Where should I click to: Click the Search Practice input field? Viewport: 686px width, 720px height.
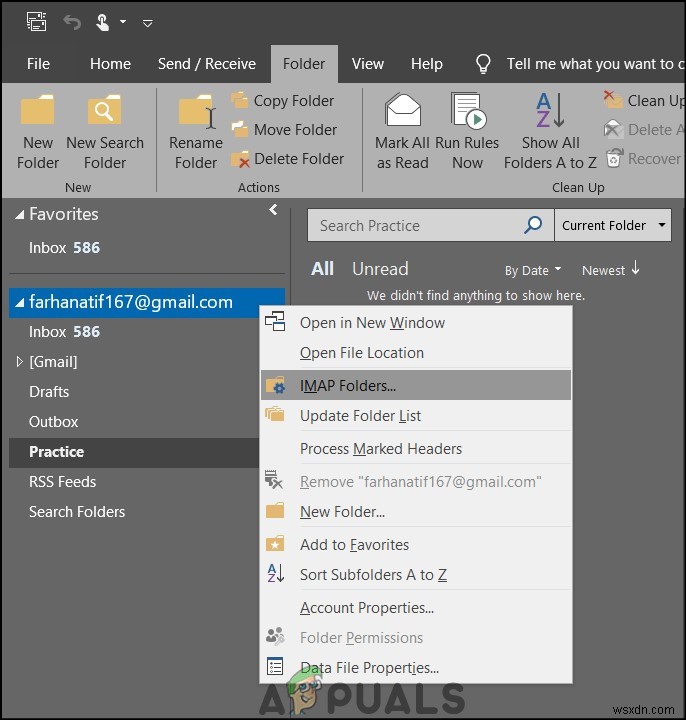point(415,225)
